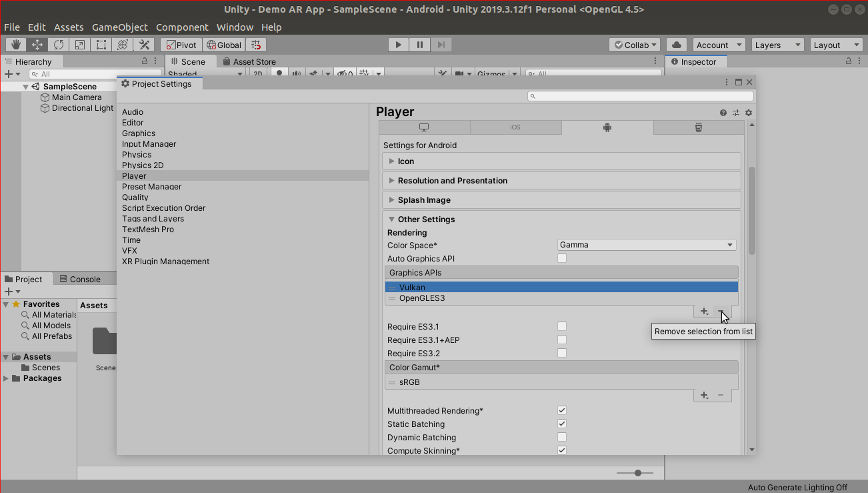
Task: Toggle Compute Skinning checkbox
Action: 562,450
